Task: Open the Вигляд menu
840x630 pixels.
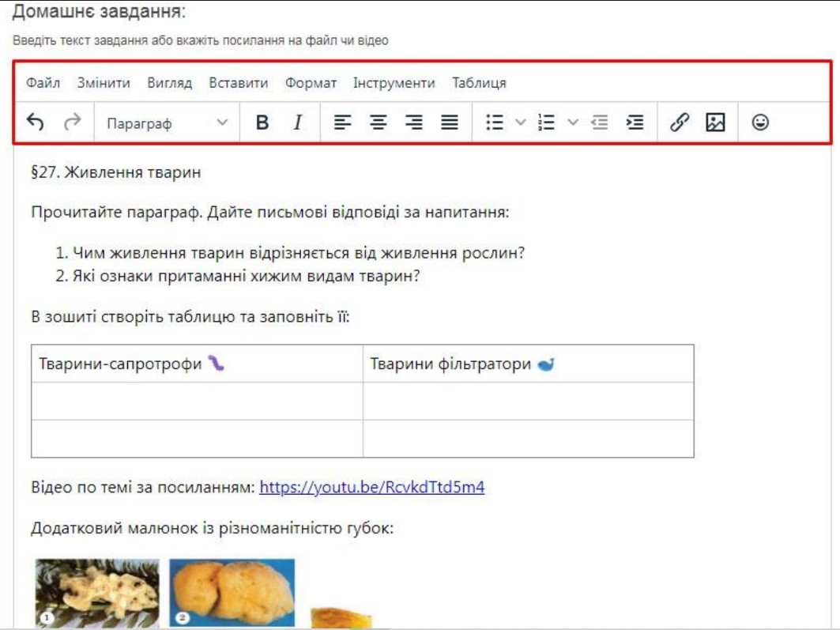Action: coord(170,83)
